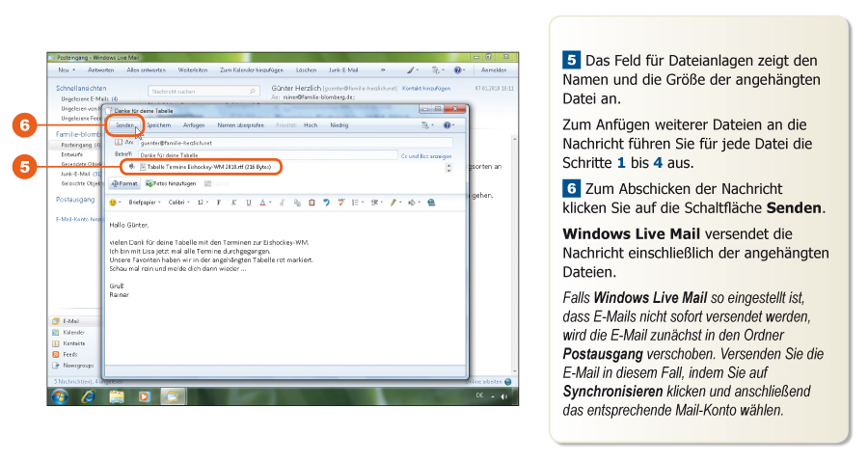This screenshot has height=463, width=868.
Task: Click the Cc und Bcc anzeigen link
Action: pos(425,154)
